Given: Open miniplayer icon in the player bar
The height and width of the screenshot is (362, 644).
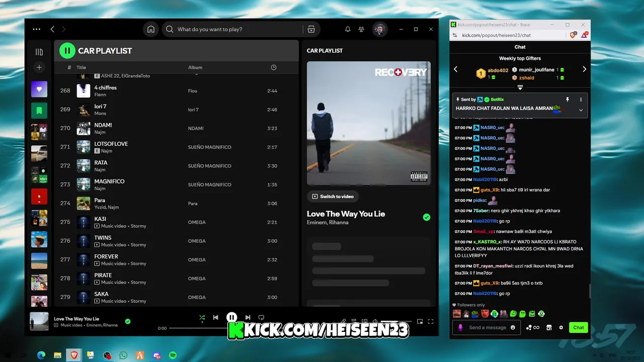Looking at the screenshot, I should click(420, 321).
